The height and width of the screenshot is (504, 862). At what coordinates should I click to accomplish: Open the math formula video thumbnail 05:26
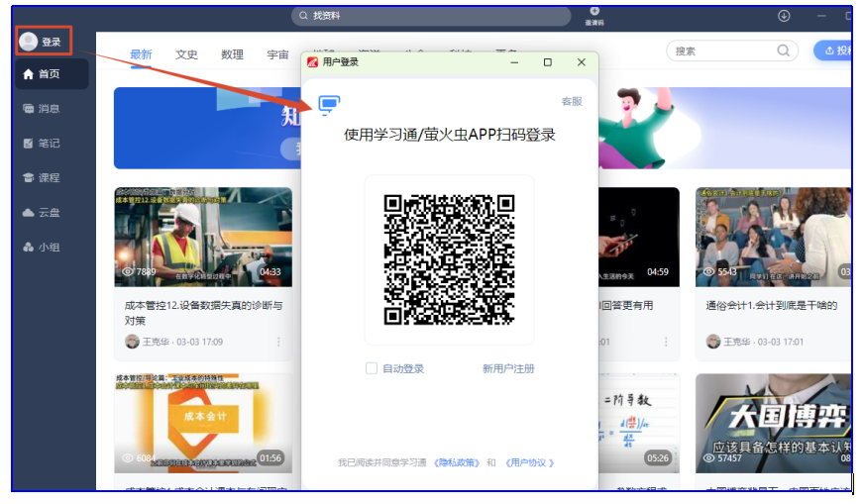coord(639,424)
